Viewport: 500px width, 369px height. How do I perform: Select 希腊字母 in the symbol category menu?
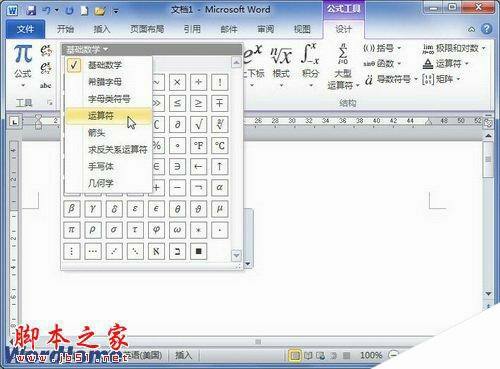pos(109,82)
